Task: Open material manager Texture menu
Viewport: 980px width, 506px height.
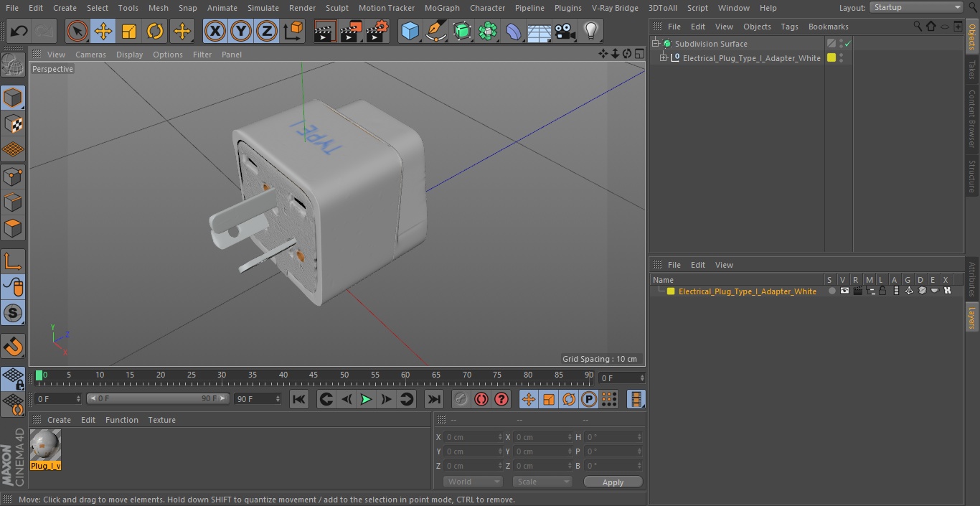Action: [x=161, y=420]
